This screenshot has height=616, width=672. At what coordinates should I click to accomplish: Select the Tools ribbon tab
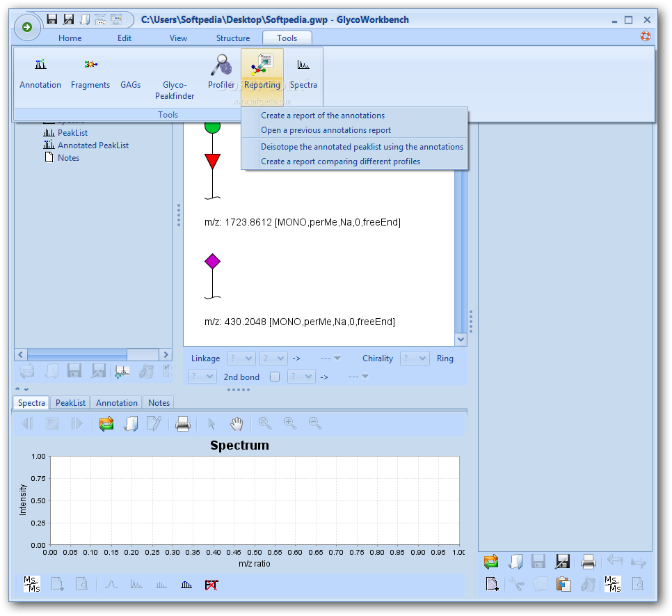(287, 38)
